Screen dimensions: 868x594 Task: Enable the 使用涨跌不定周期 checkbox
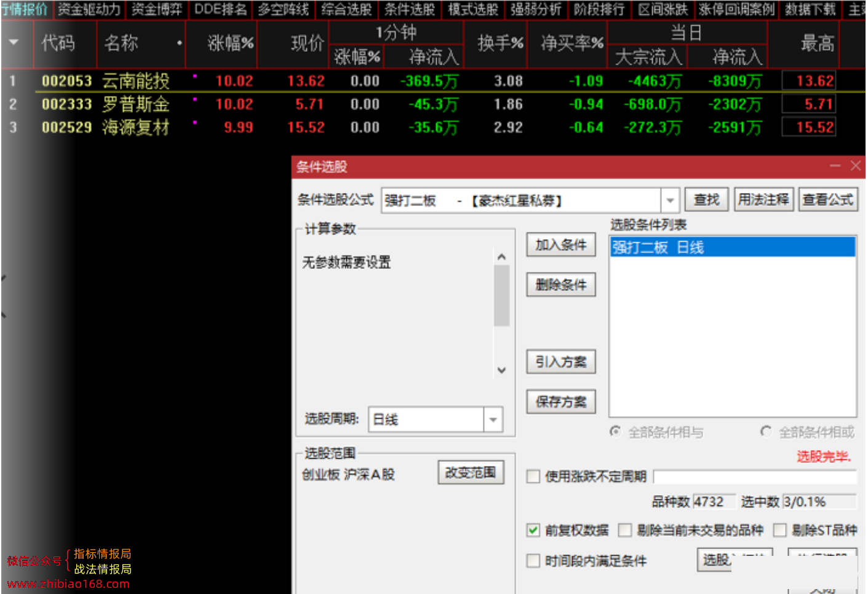click(x=533, y=477)
